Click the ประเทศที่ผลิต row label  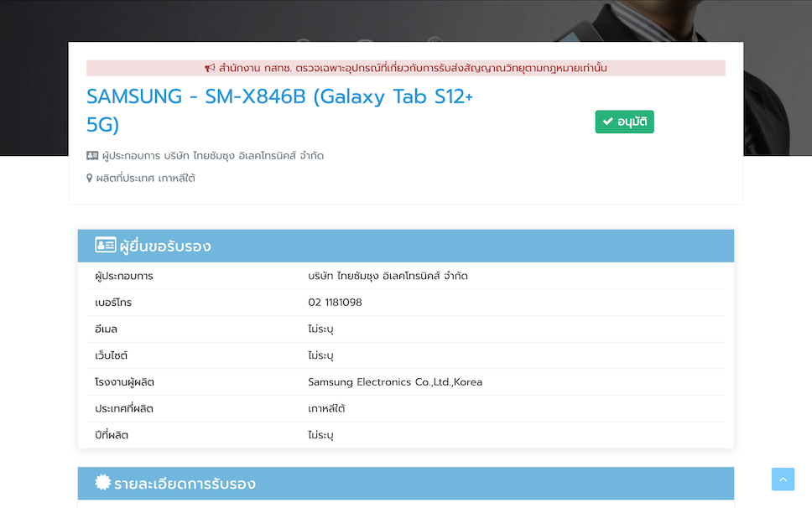pyautogui.click(x=124, y=409)
